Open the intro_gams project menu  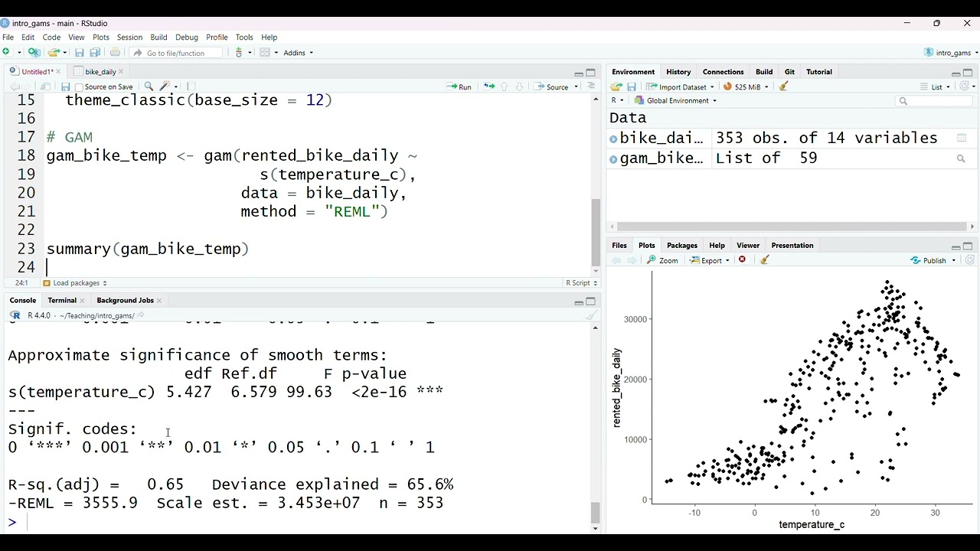(x=951, y=53)
